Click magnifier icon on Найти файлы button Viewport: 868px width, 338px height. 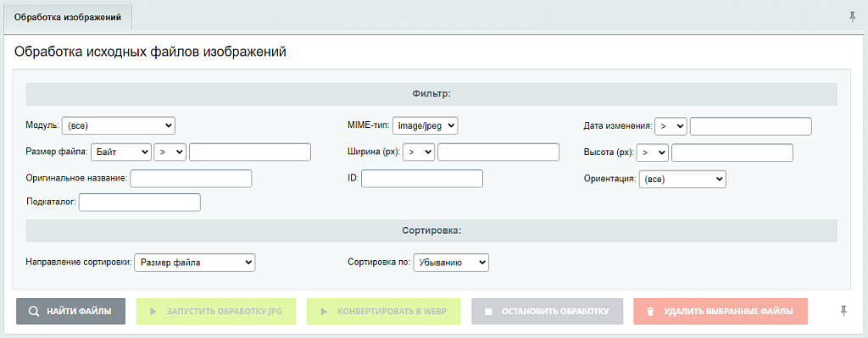[x=33, y=312]
